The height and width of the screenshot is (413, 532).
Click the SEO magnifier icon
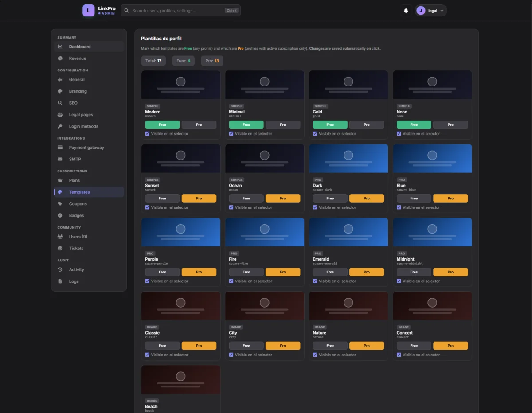pyautogui.click(x=60, y=103)
